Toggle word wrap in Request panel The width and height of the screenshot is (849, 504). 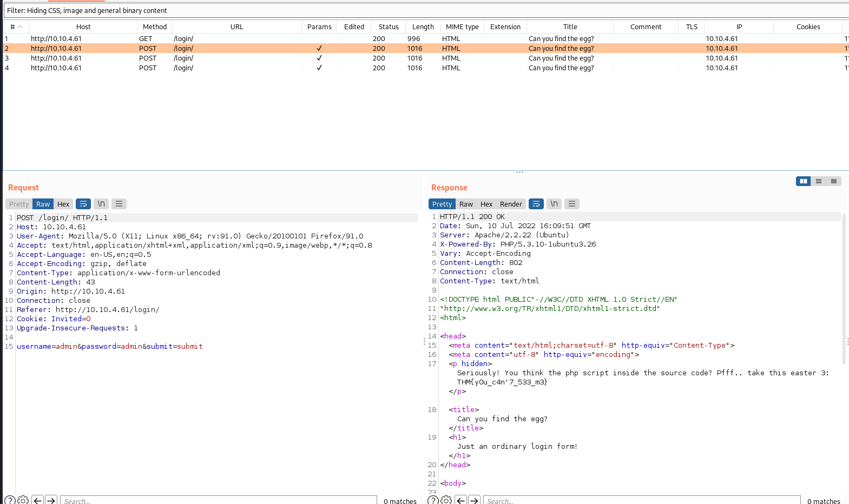coord(83,204)
